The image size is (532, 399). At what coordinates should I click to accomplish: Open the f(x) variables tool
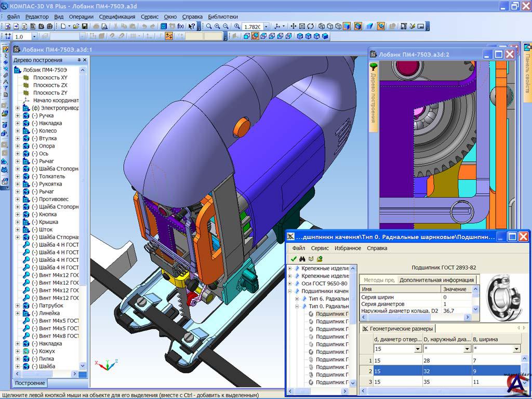(x=180, y=26)
